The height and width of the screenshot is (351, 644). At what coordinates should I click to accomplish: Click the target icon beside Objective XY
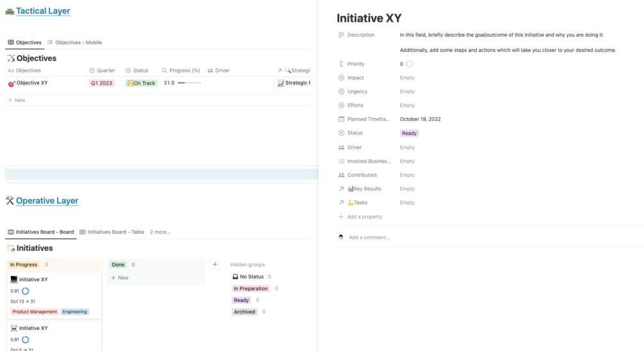[12, 83]
